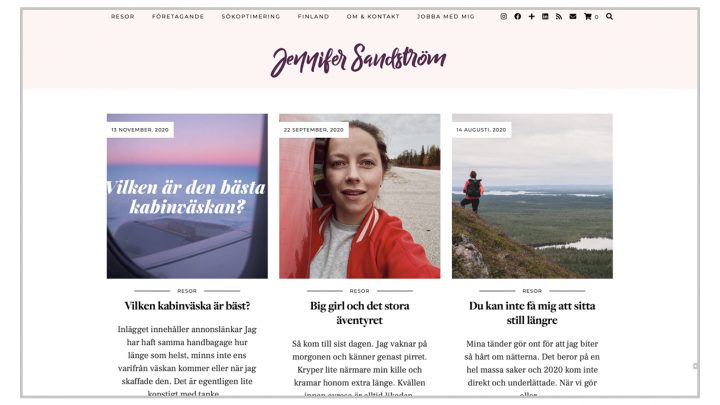Open the shopping cart icon
Image resolution: width=720 pixels, height=405 pixels.
591,17
